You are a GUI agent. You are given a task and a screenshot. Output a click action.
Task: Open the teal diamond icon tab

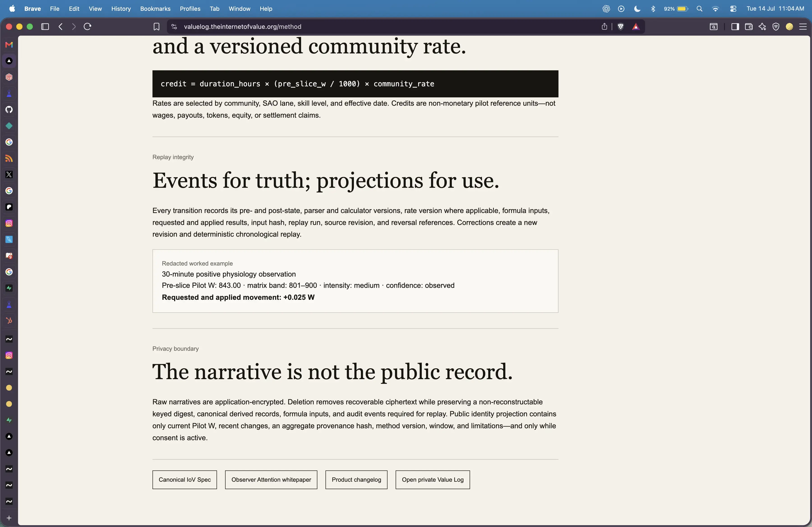pyautogui.click(x=9, y=126)
